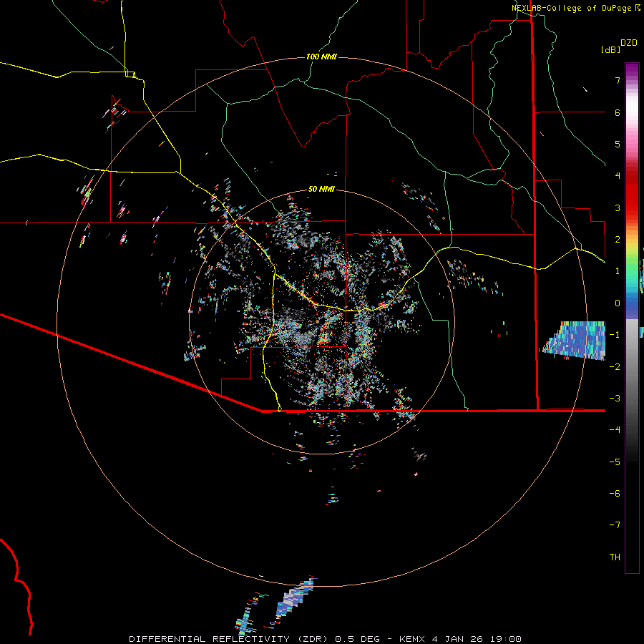This screenshot has width=644, height=644.
Task: Click the 6 value on the scale
Action: click(618, 112)
